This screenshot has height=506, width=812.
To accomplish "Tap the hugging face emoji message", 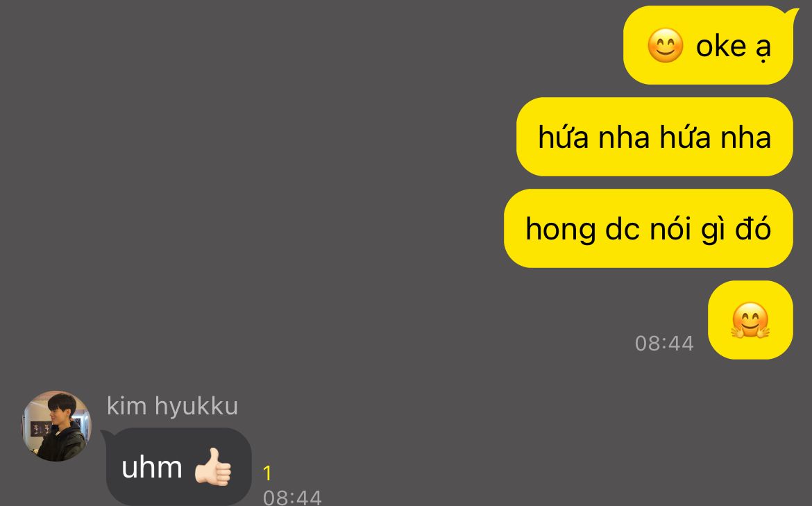I will pos(750,320).
